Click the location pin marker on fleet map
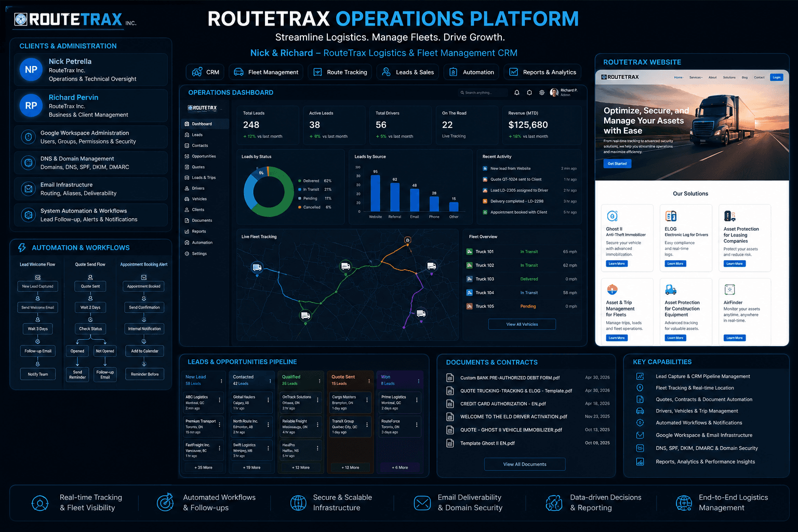This screenshot has width=798, height=532. pyautogui.click(x=408, y=240)
